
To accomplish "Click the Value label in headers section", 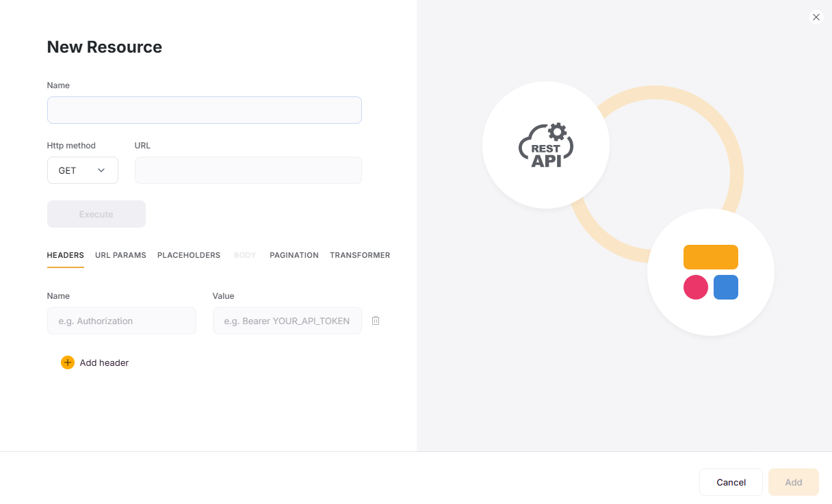I will 224,296.
